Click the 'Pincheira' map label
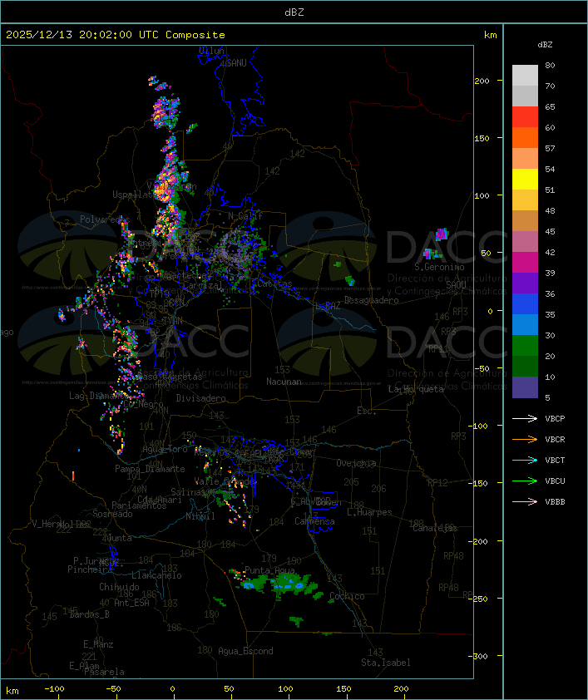588x700 pixels. [90, 569]
